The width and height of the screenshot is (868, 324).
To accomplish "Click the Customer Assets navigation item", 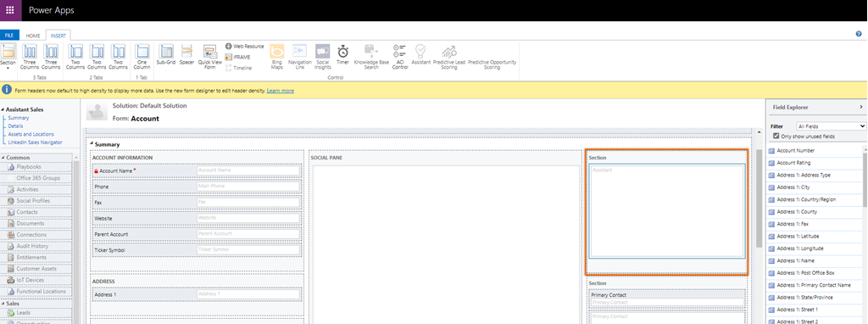I will (36, 269).
